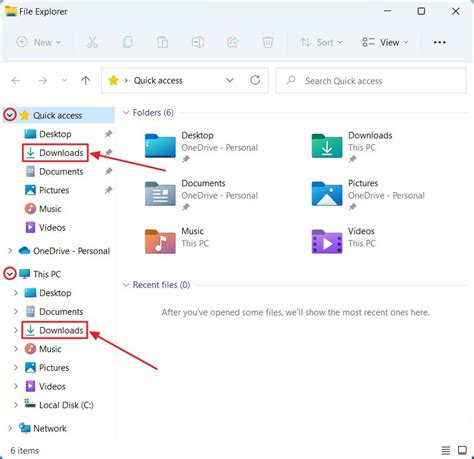Image resolution: width=474 pixels, height=459 pixels.
Task: Open Documents under This PC in sidebar
Action: pyautogui.click(x=54, y=311)
